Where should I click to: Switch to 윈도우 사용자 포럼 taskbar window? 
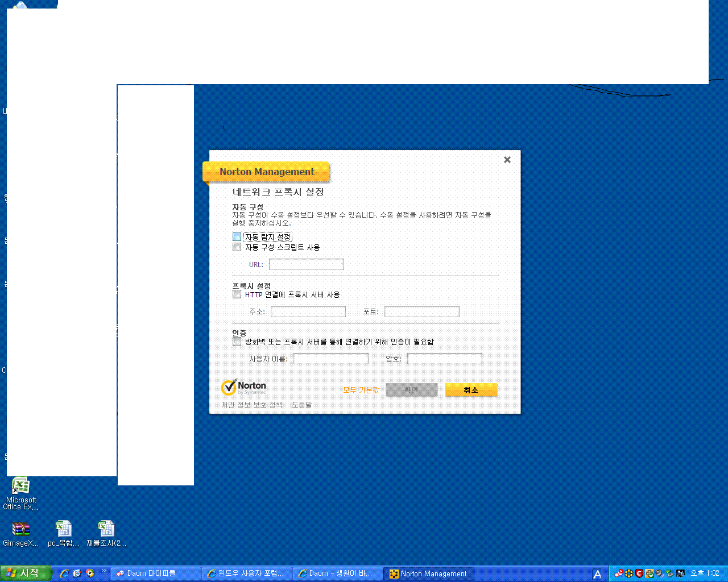pos(247,573)
